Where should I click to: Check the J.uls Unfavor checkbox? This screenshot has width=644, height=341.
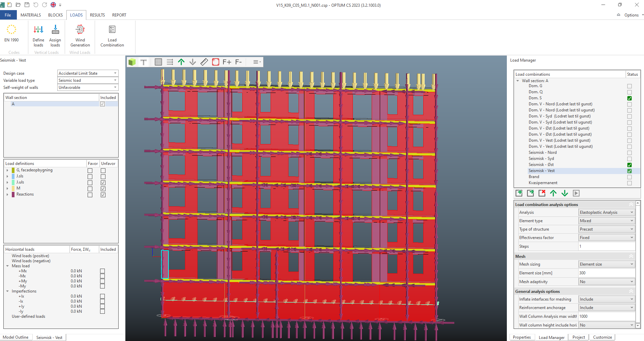pos(103,182)
